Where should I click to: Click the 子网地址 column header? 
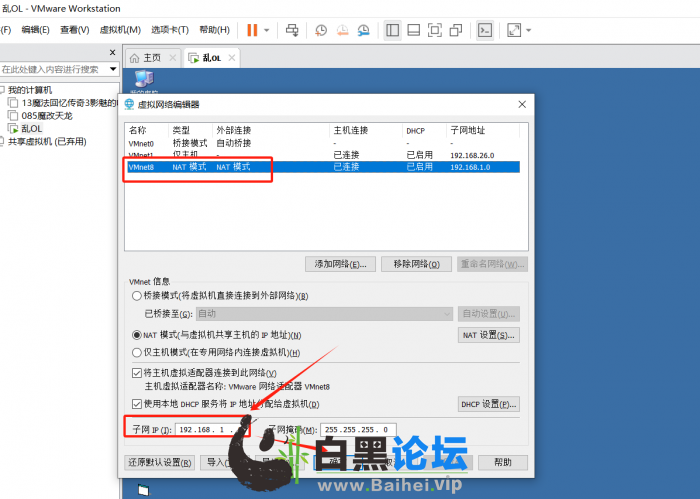click(467, 130)
